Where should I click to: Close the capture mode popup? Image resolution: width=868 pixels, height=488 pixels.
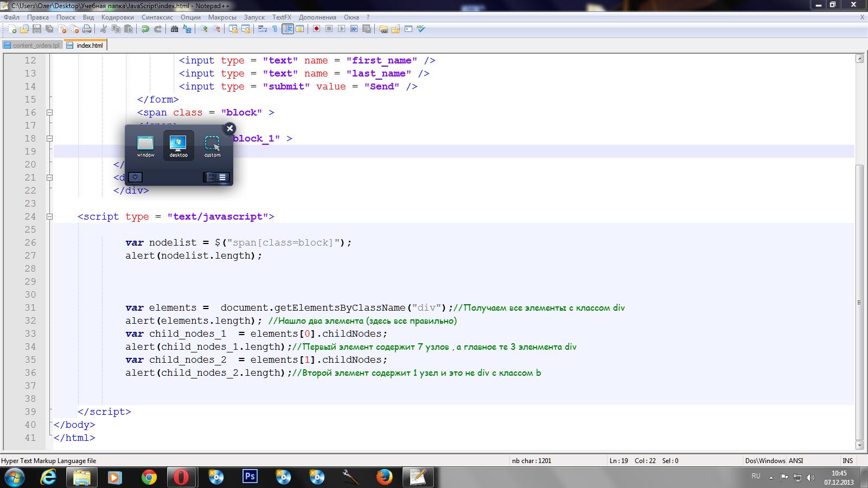coord(229,129)
